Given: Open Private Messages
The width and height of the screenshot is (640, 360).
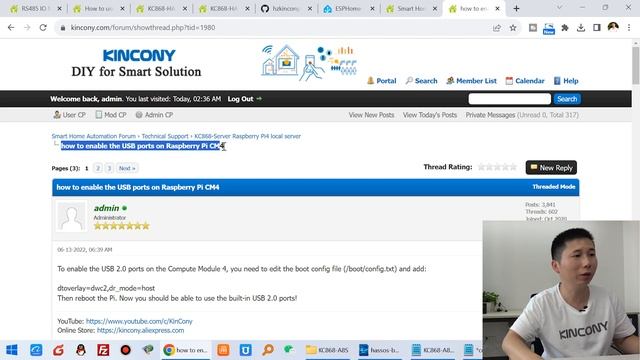Looking at the screenshot, I should point(490,115).
